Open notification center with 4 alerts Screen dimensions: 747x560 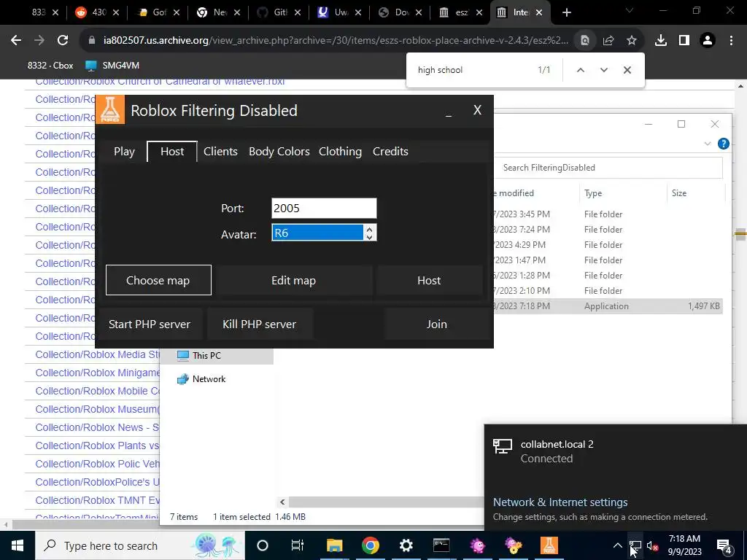724,547
